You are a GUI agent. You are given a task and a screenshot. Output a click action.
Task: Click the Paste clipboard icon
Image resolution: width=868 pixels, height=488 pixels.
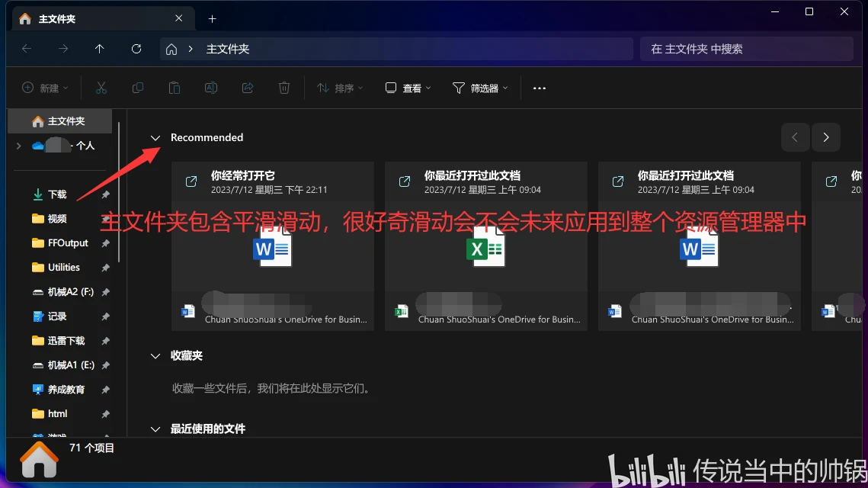pos(175,88)
